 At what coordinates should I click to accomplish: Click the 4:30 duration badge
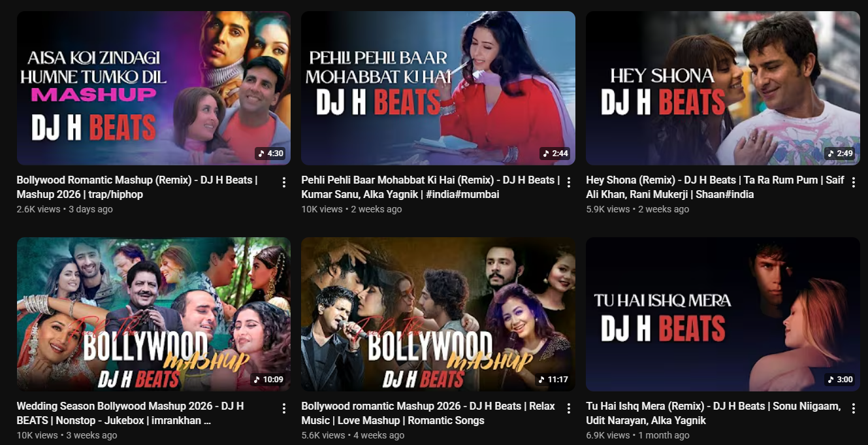pyautogui.click(x=271, y=154)
